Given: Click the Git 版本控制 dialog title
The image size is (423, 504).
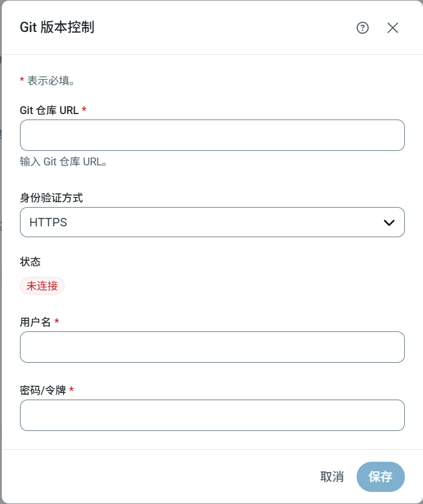Looking at the screenshot, I should 57,27.
